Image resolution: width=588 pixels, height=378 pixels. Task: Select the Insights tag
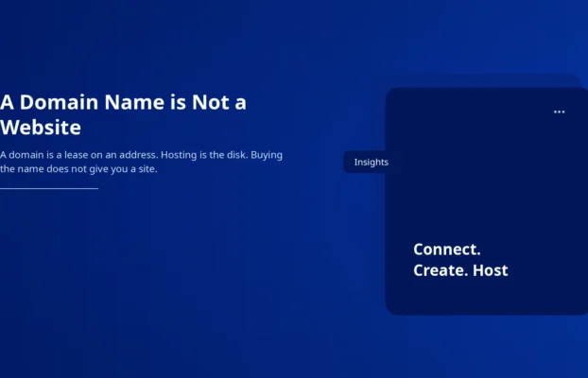(x=371, y=162)
